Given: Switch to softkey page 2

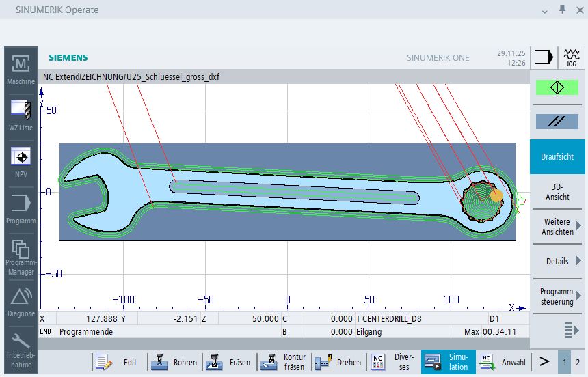Looking at the screenshot, I should 578,362.
